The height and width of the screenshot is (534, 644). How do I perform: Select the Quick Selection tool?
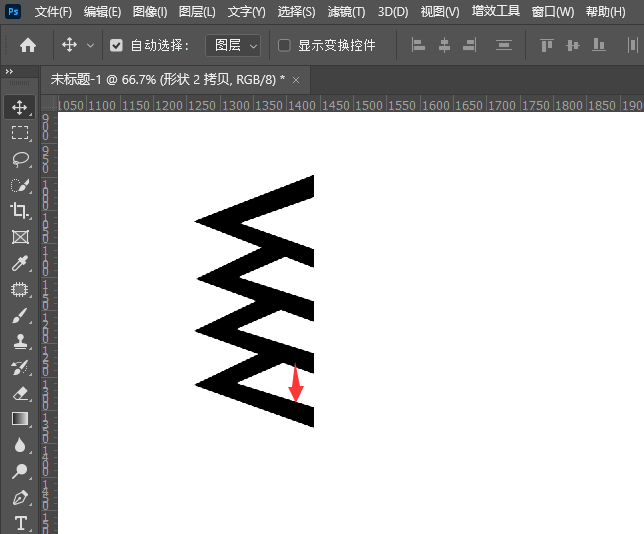click(19, 185)
